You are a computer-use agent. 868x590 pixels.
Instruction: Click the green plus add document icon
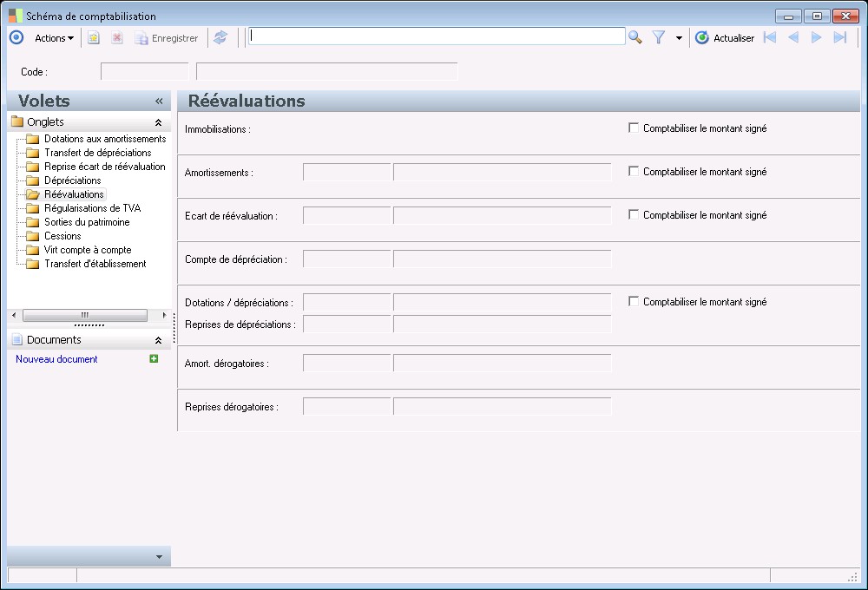(154, 358)
